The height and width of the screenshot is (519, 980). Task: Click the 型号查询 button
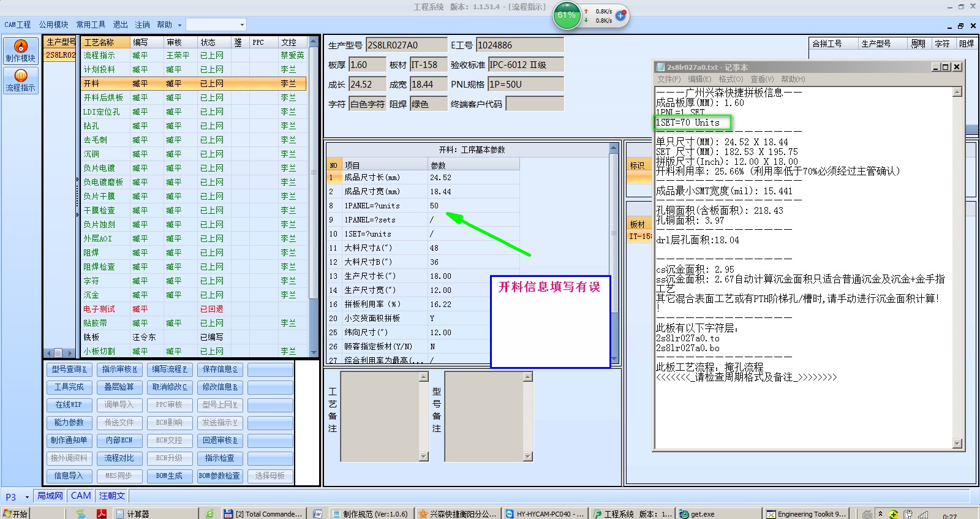[x=69, y=369]
